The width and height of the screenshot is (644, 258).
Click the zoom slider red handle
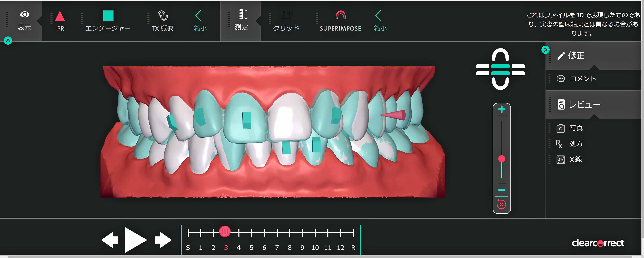pyautogui.click(x=501, y=159)
